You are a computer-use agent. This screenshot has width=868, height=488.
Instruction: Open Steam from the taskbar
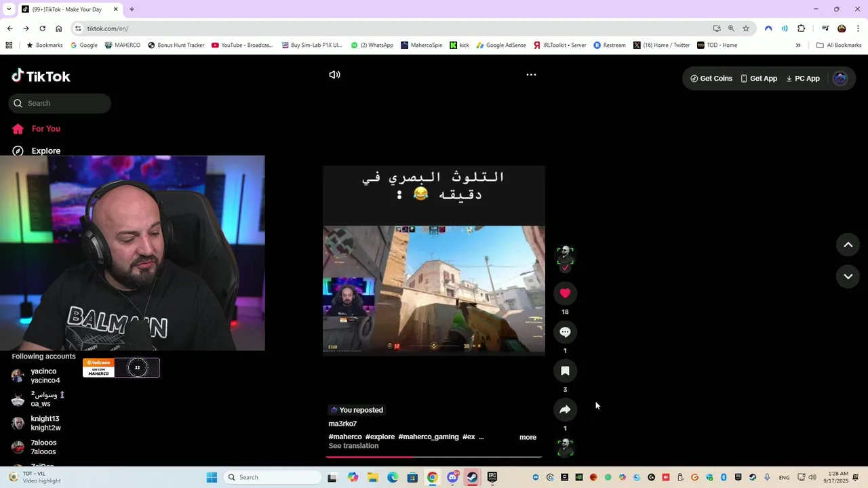click(x=472, y=477)
